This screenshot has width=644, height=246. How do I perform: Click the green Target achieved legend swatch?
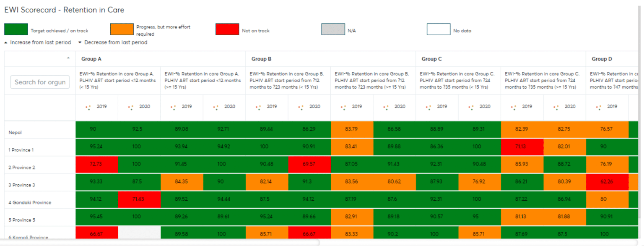[x=15, y=29]
